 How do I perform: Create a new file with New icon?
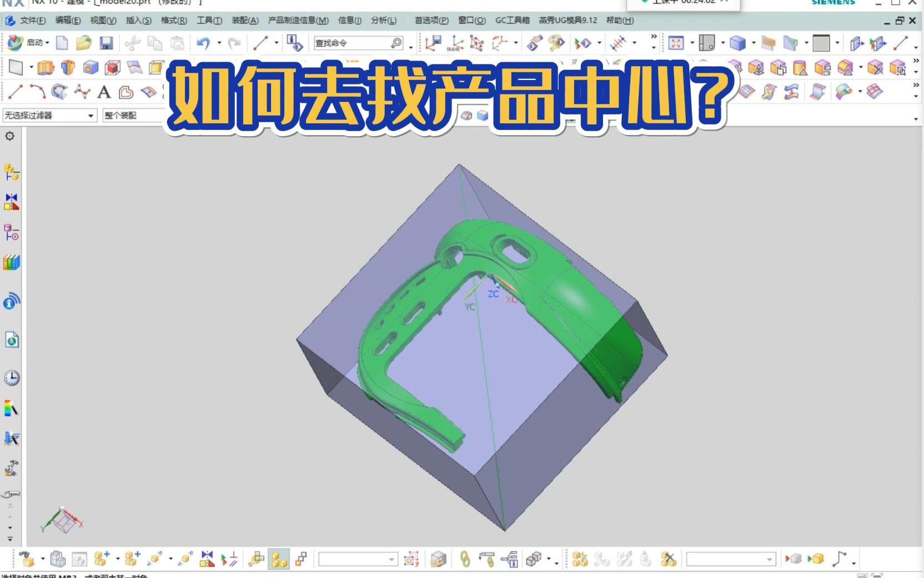[62, 43]
